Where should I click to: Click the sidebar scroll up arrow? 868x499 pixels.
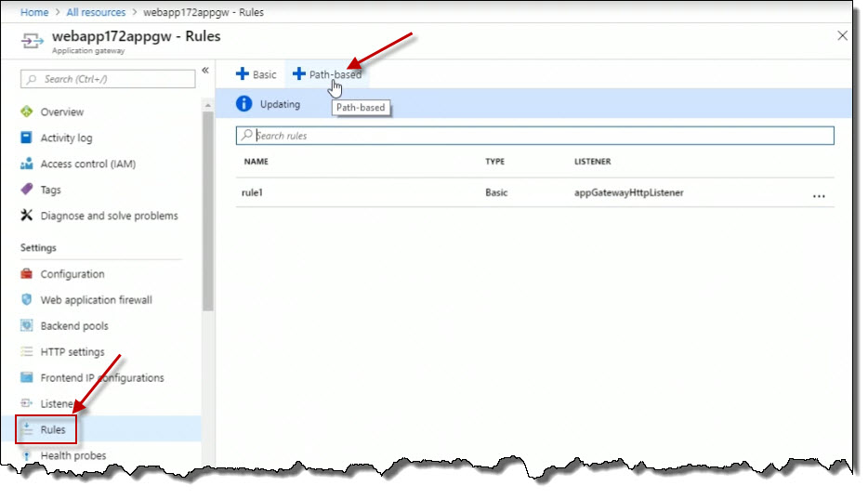207,105
